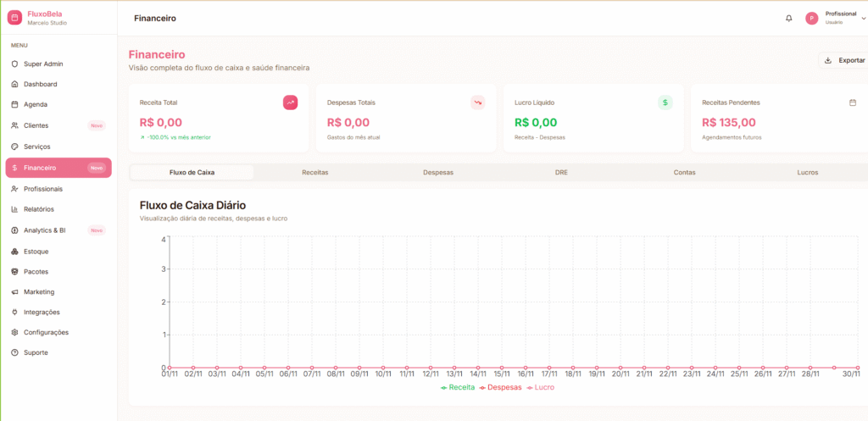Open Configurações in the sidebar

pos(46,332)
